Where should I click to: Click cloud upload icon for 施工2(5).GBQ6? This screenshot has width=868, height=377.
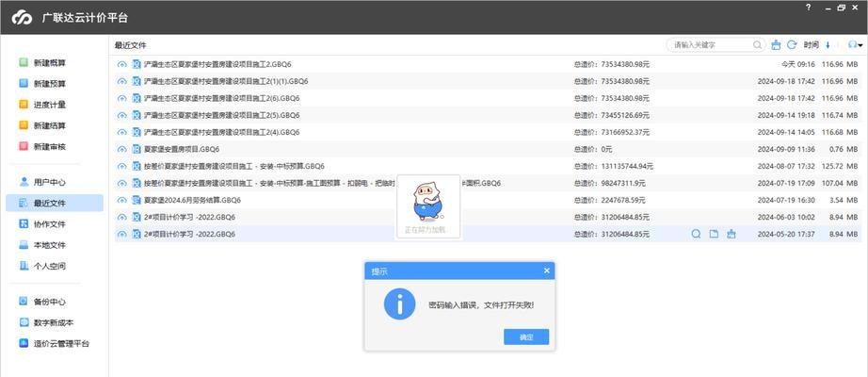pyautogui.click(x=121, y=115)
